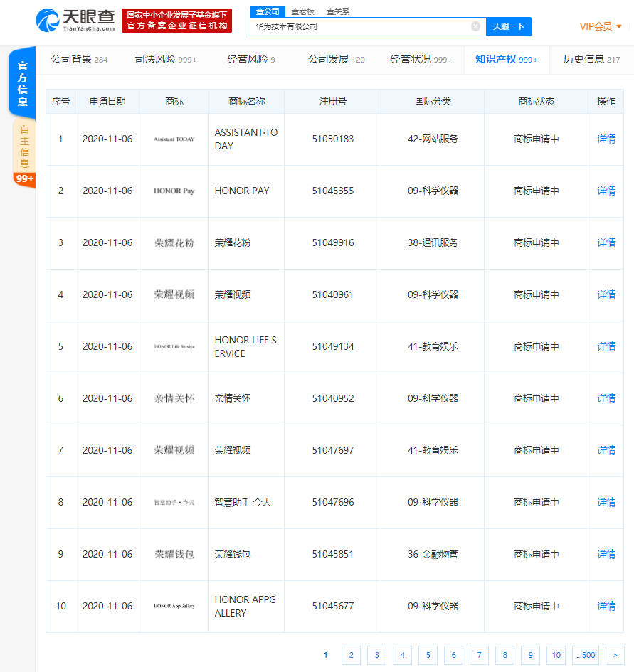
Task: Open the 司法风险 tab
Action: point(165,59)
